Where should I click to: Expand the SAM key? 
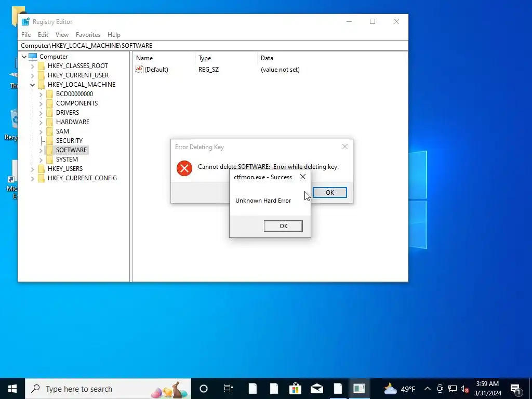coord(41,131)
